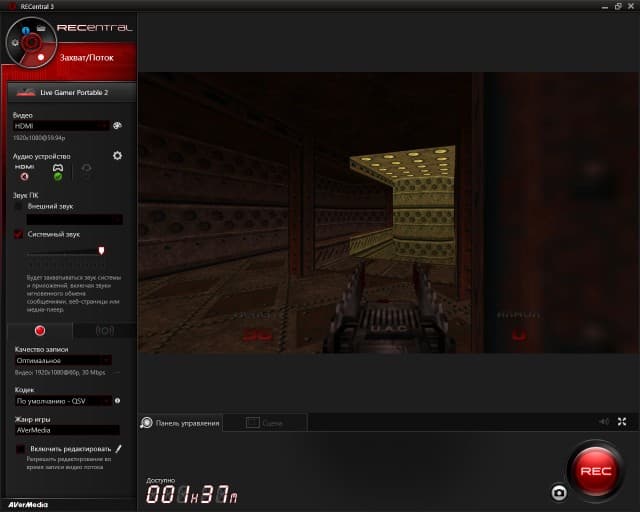Click the dimmed refresh audio icon

(86, 168)
